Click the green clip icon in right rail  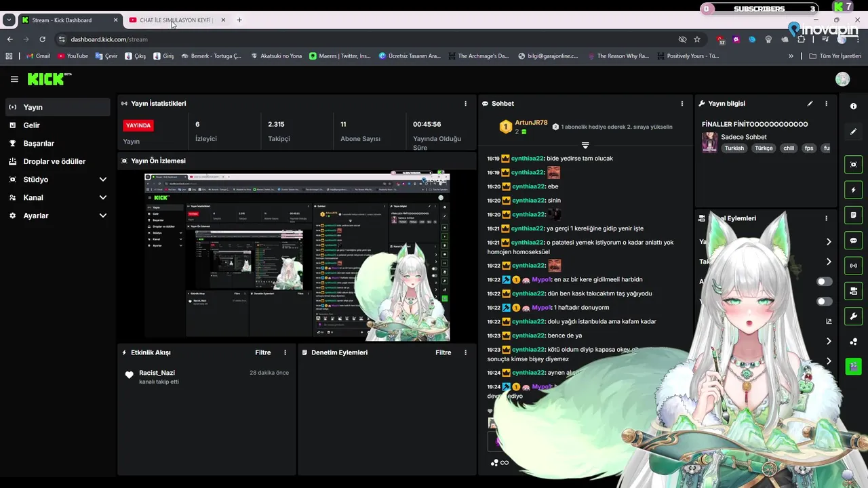coord(853,367)
